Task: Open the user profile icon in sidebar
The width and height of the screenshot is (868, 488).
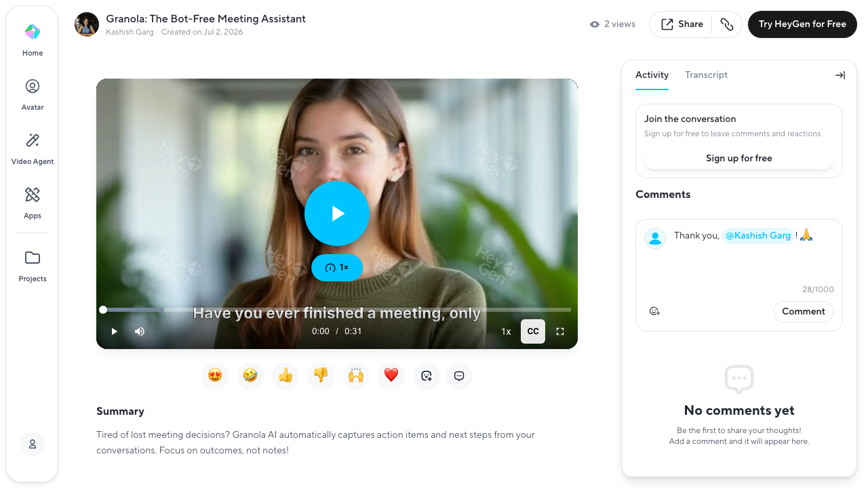Action: pyautogui.click(x=33, y=445)
